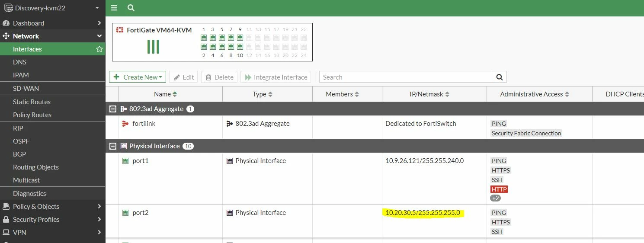
Task: Click the Delete button
Action: [219, 77]
